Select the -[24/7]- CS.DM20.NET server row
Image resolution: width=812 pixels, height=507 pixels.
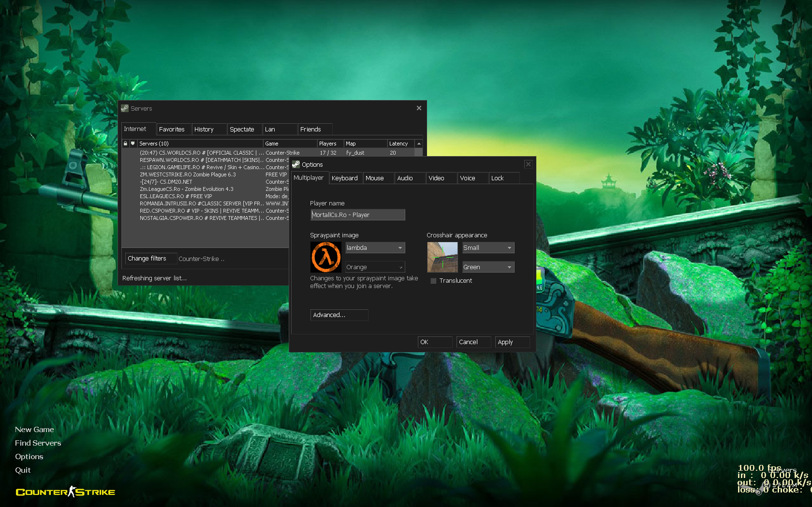205,182
